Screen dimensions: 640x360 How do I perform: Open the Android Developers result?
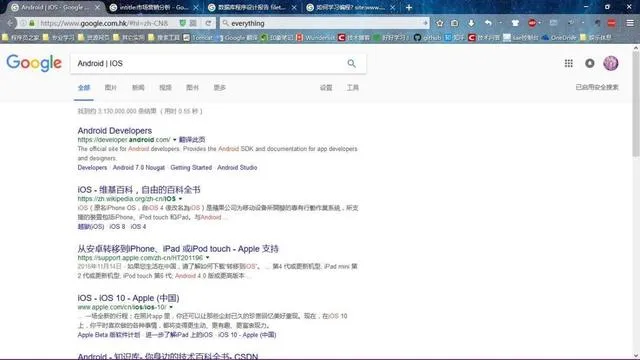[x=115, y=131]
